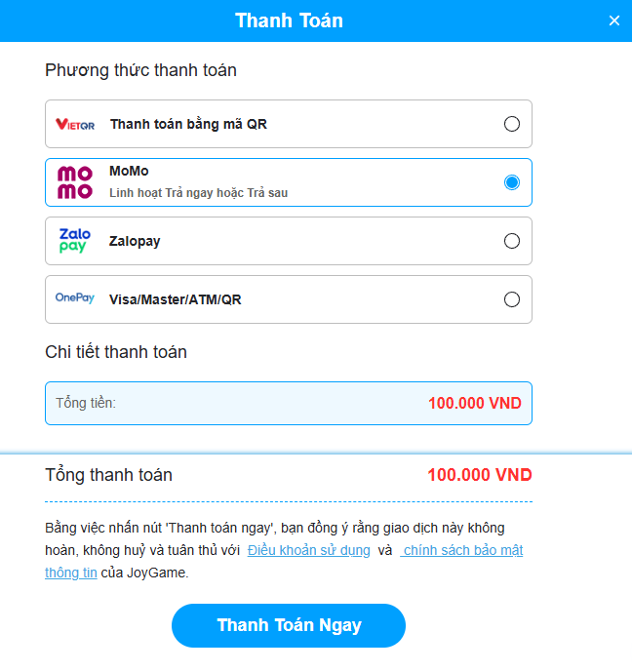Select the QR code payment radio button
This screenshot has width=632, height=672.
[x=512, y=124]
